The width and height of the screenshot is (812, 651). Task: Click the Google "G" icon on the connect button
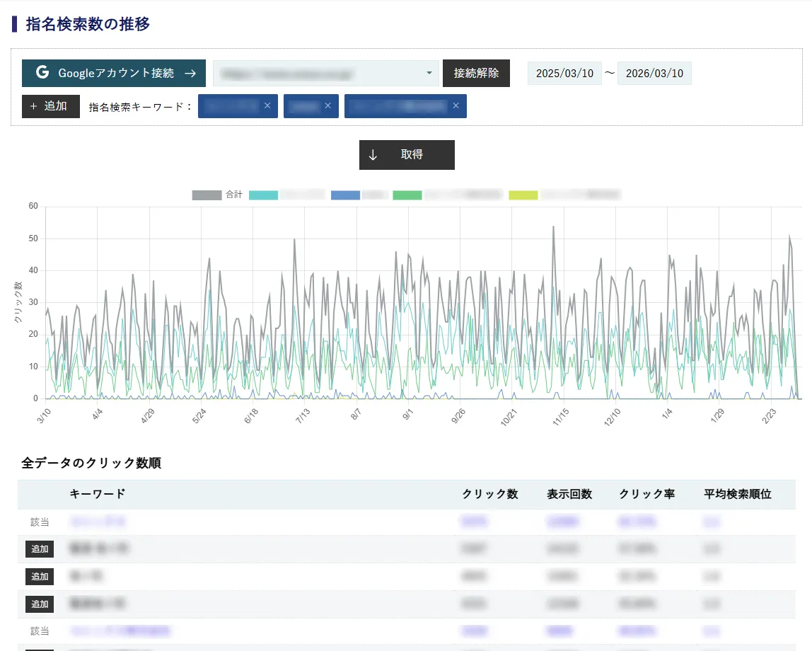41,73
